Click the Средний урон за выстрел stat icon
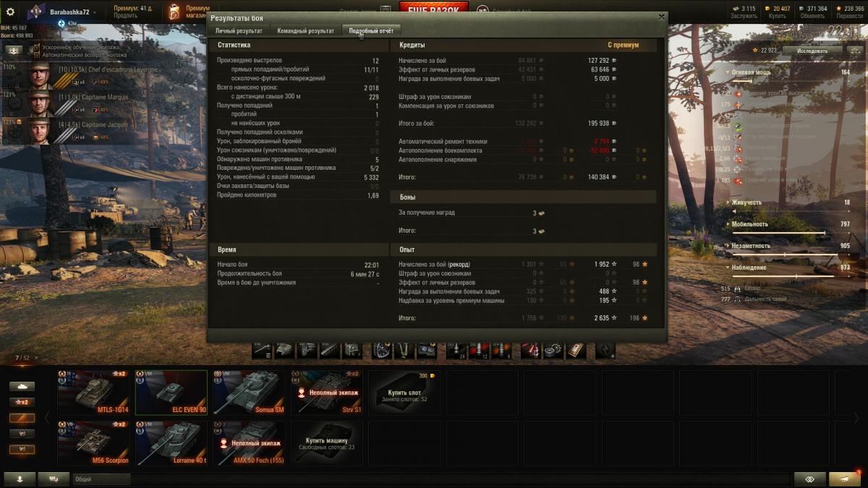The image size is (868, 488). (x=739, y=93)
